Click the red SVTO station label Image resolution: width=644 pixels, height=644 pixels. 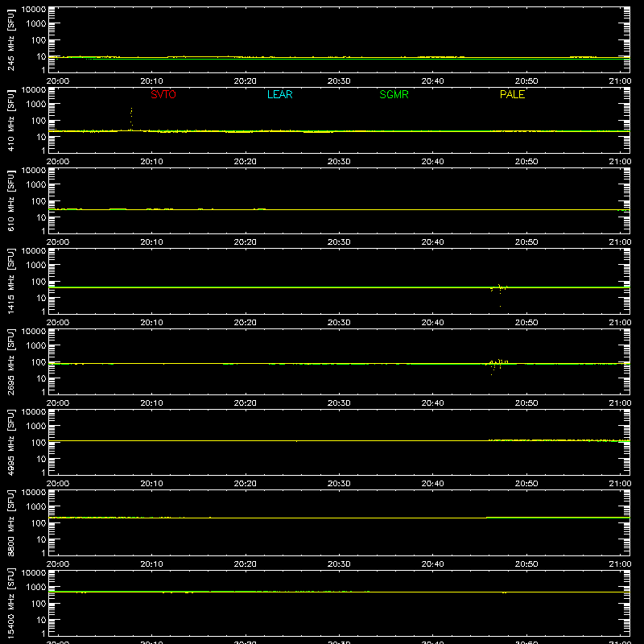[163, 94]
